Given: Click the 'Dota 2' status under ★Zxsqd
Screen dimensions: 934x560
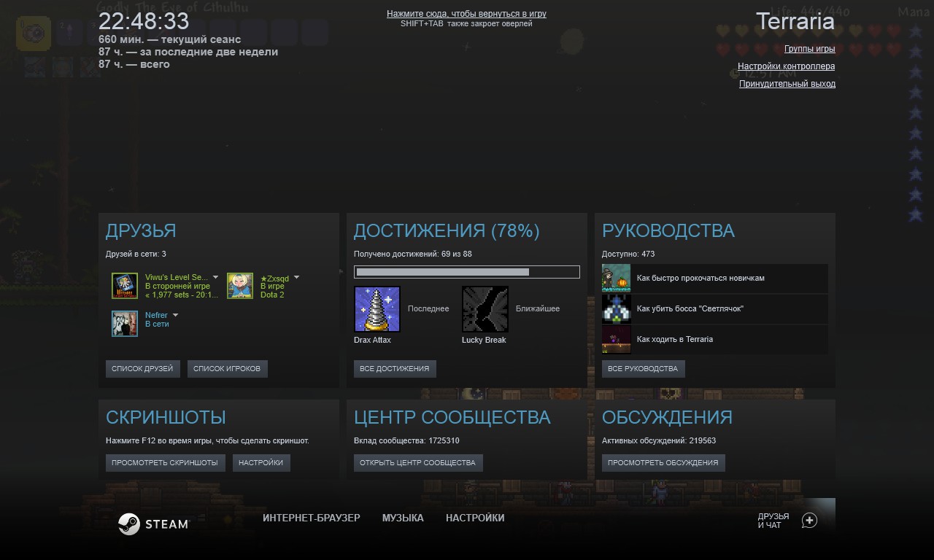Looking at the screenshot, I should [x=272, y=295].
